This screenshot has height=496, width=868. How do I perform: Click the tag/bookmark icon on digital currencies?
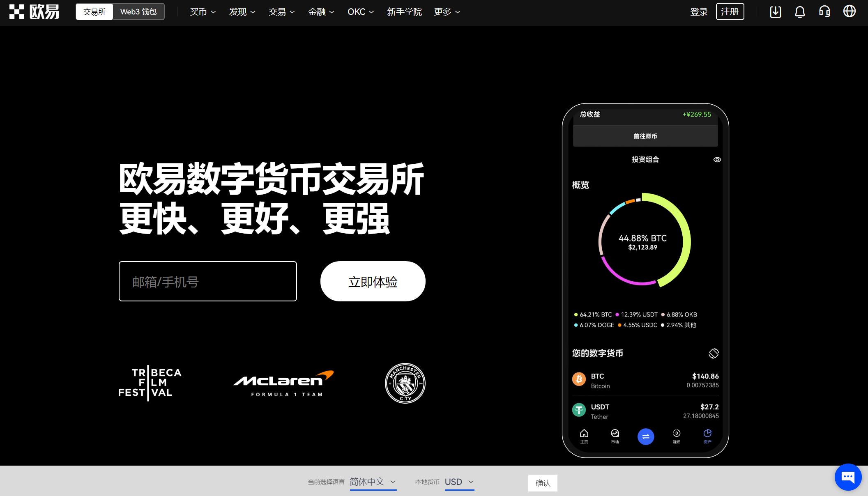(x=714, y=352)
